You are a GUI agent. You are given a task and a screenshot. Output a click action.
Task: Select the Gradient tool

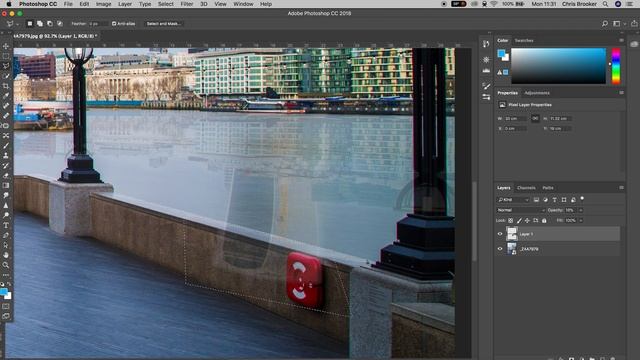point(6,185)
